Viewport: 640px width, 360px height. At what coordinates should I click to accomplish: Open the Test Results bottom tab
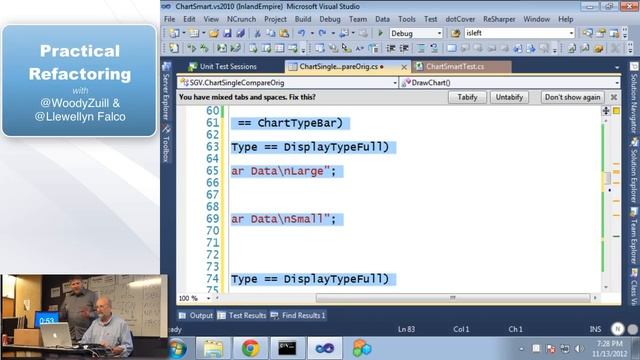coord(242,315)
